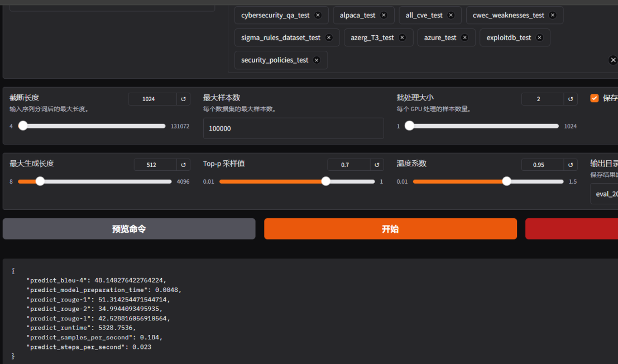Reset the Top-p 采样值 to default

pos(377,165)
